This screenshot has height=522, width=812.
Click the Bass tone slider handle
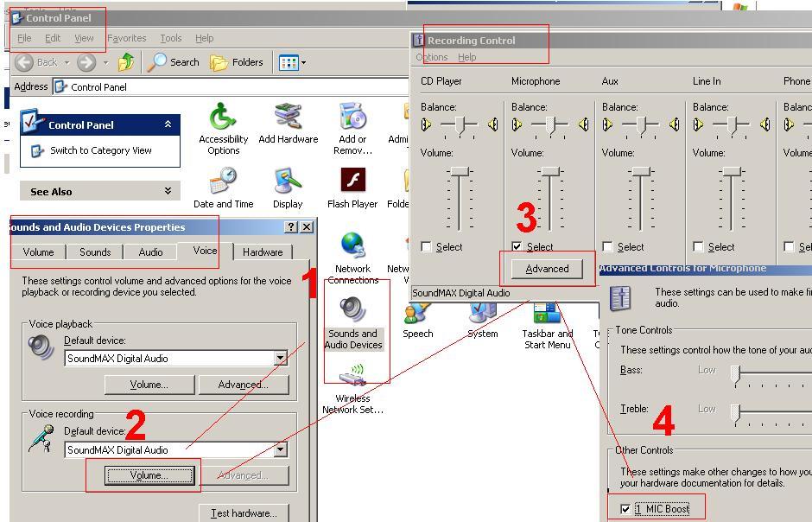[735, 374]
